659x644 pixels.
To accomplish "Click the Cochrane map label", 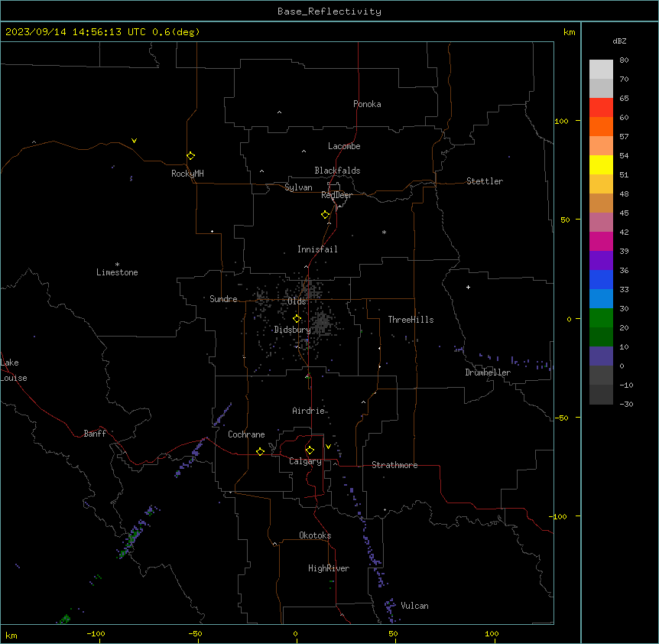I will 246,434.
